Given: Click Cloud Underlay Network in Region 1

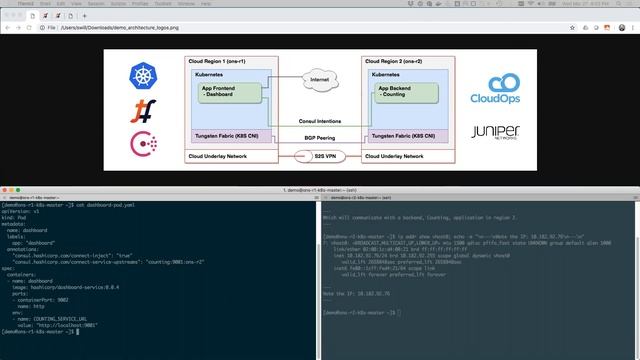Looking at the screenshot, I should click(218, 156).
